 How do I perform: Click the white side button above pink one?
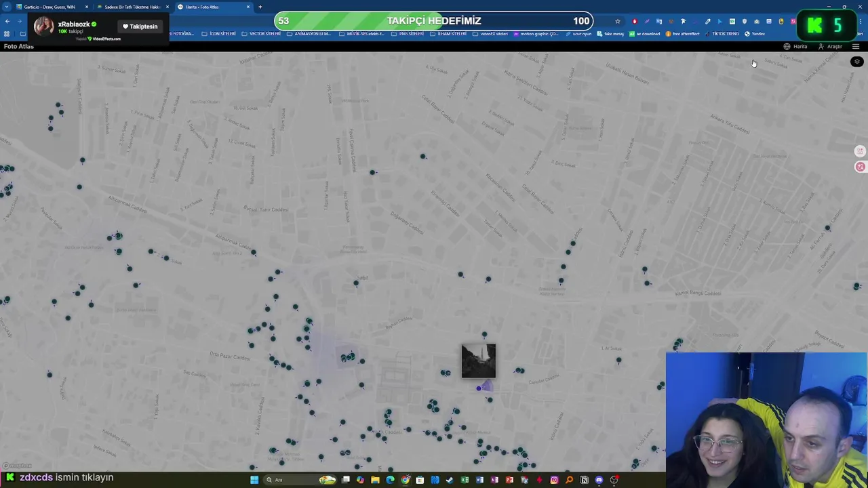point(861,151)
